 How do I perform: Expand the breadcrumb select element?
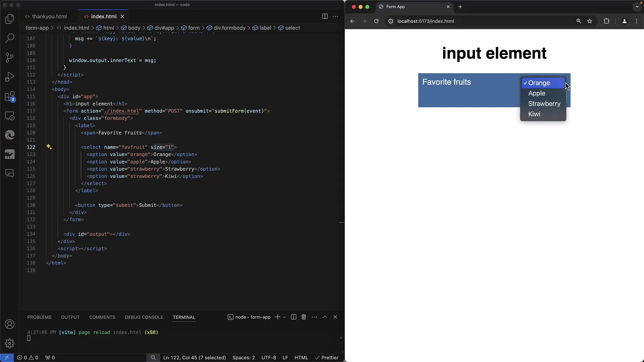[292, 28]
